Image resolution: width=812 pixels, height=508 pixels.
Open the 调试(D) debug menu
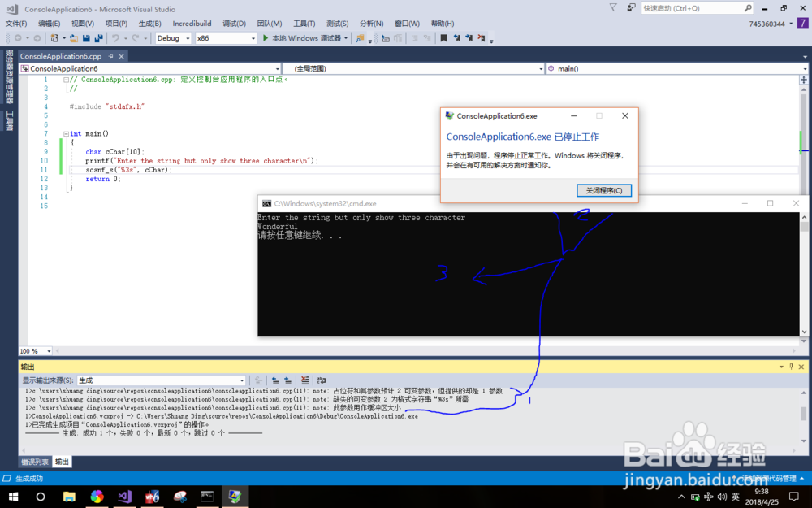[234, 24]
